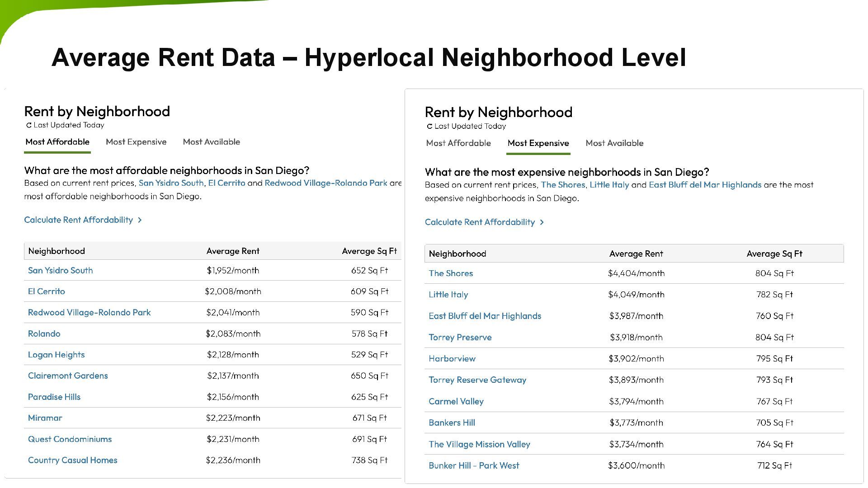The height and width of the screenshot is (488, 868).
Task: Click the refresh icon beside right Last Updated Today
Action: [x=429, y=127]
